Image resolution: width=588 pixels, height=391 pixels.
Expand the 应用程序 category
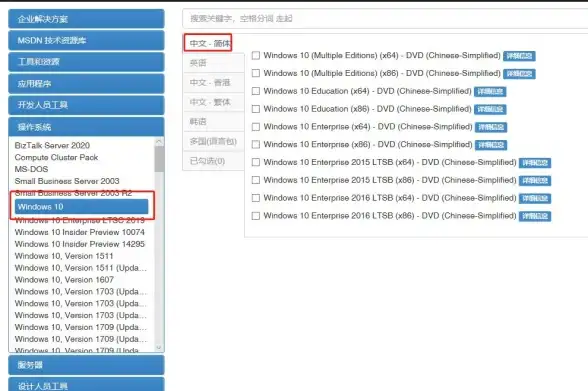(86, 84)
